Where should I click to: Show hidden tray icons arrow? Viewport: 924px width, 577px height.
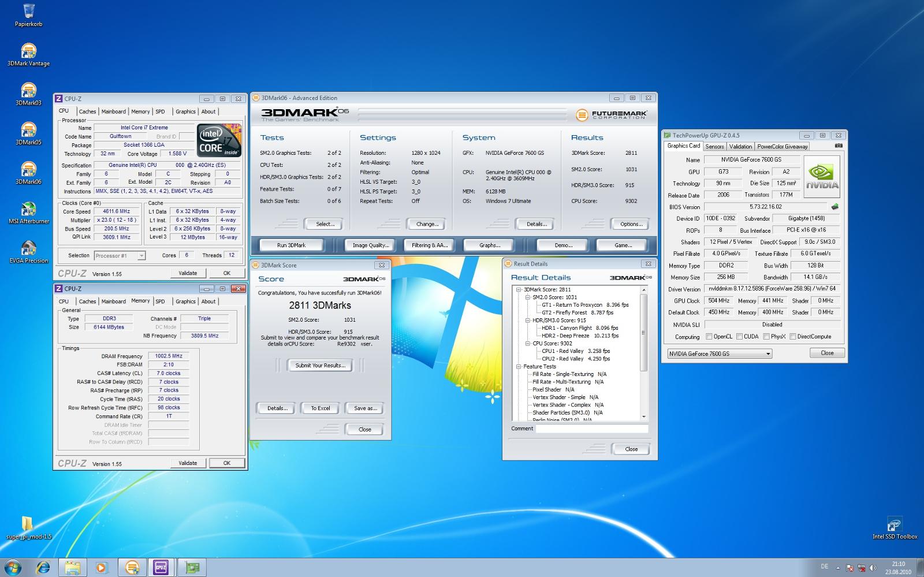[838, 568]
